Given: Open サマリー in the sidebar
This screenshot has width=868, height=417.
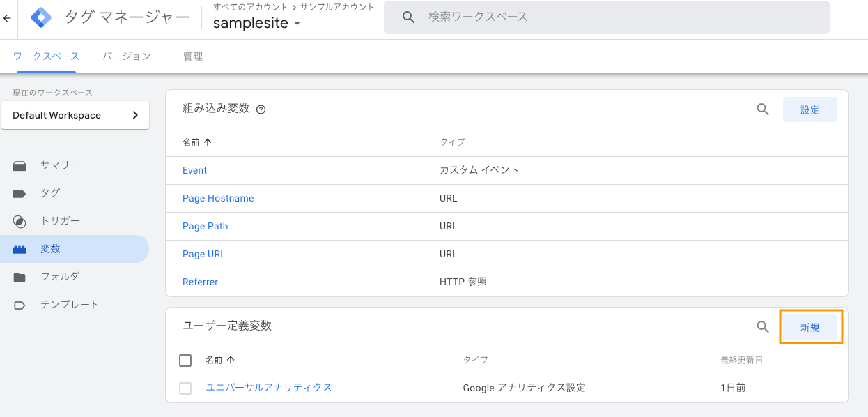Looking at the screenshot, I should click(x=60, y=165).
